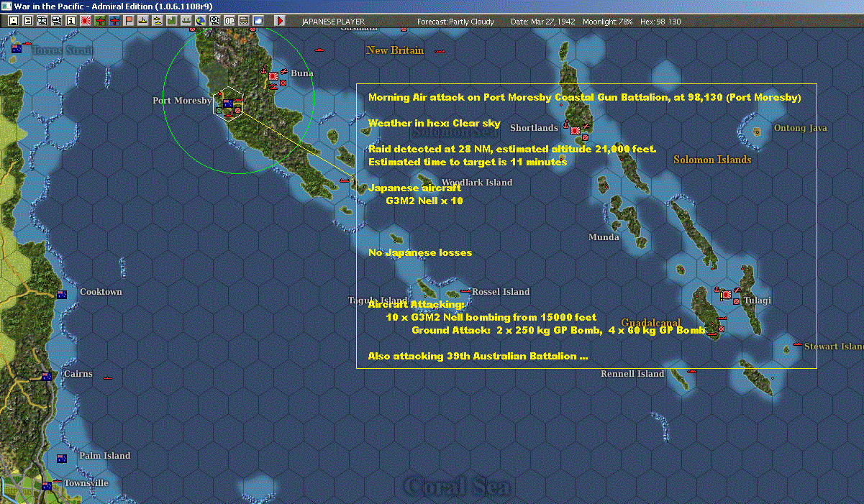Click 'JAPANESE PLAYER' in the status bar
The width and height of the screenshot is (864, 504).
[333, 22]
